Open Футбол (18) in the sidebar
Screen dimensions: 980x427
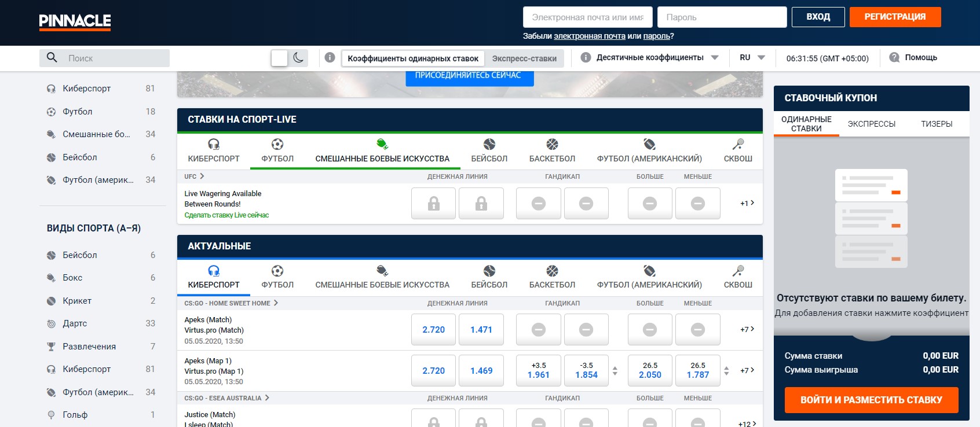pyautogui.click(x=101, y=112)
